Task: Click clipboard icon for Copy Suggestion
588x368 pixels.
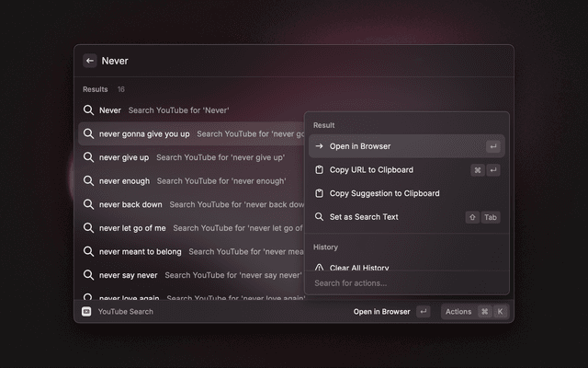Action: [319, 194]
